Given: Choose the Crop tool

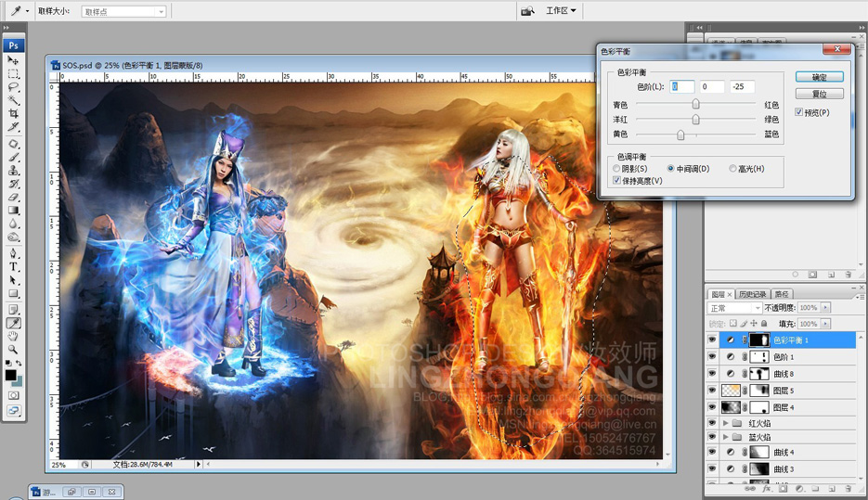Looking at the screenshot, I should coord(13,113).
